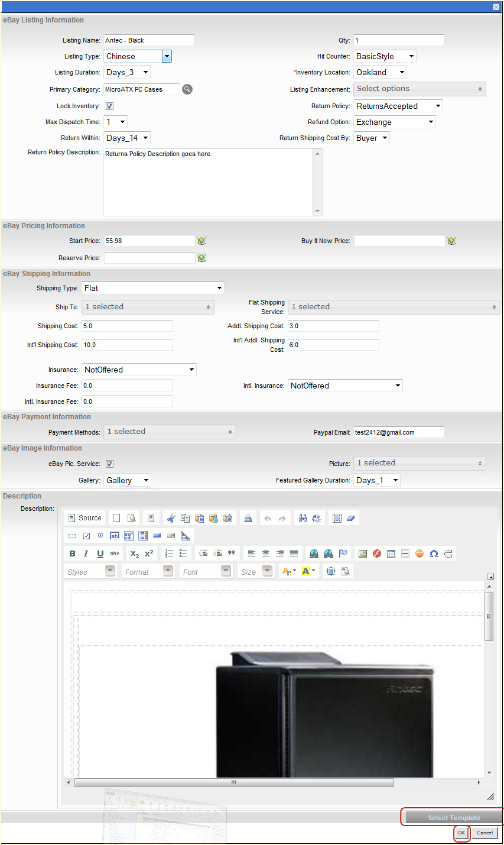Insert a Table via the toolbar icon
Screen dimensions: 504x845
(391, 553)
